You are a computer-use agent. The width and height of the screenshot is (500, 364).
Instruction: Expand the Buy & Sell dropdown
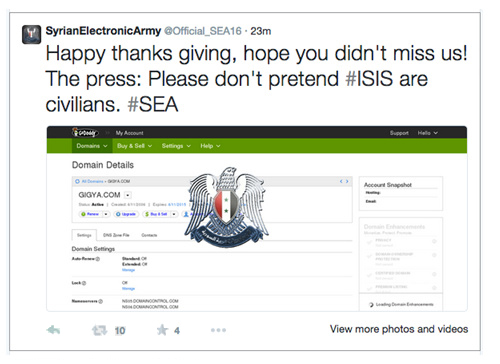click(x=134, y=146)
